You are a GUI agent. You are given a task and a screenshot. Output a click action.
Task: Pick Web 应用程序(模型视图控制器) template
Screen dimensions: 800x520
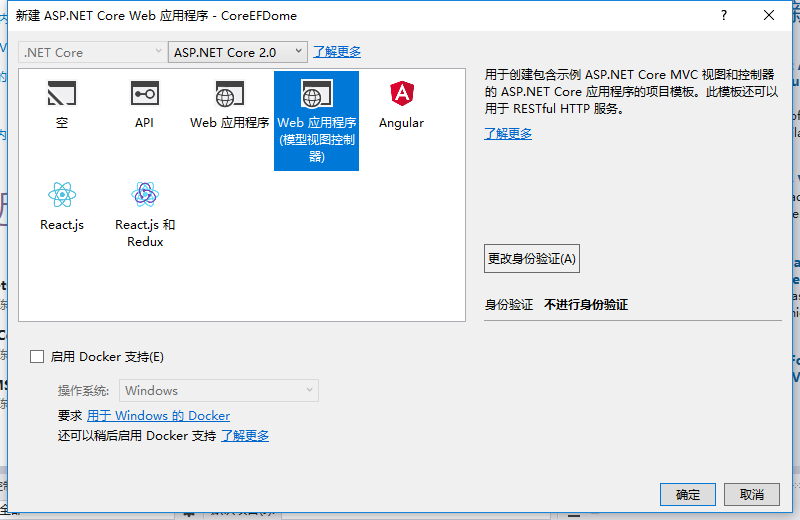click(x=316, y=120)
